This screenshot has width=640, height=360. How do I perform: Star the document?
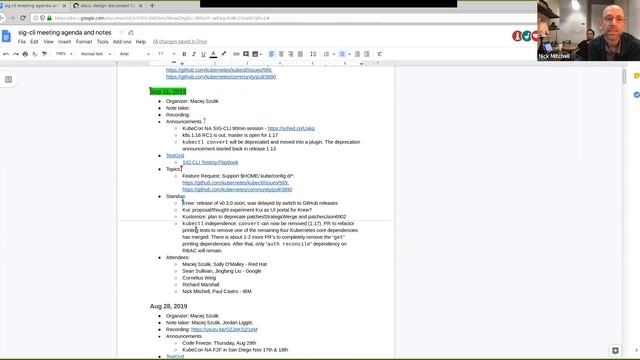121,33
